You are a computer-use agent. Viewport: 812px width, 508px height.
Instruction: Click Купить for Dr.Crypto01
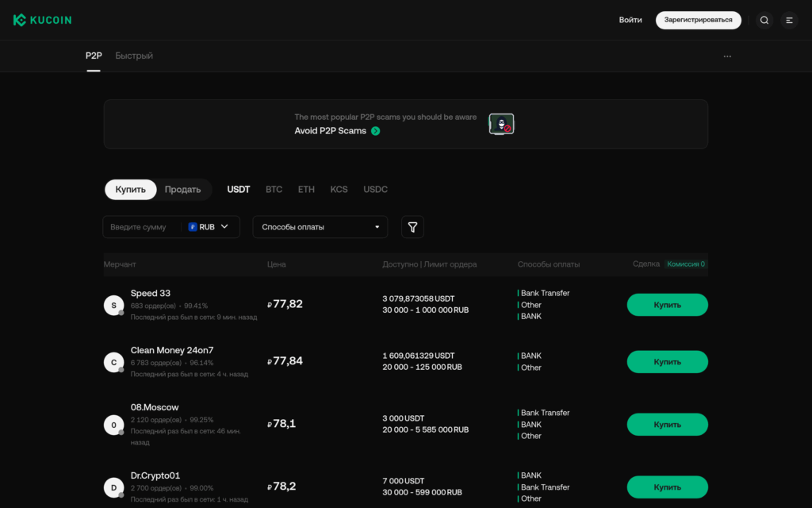click(x=667, y=488)
